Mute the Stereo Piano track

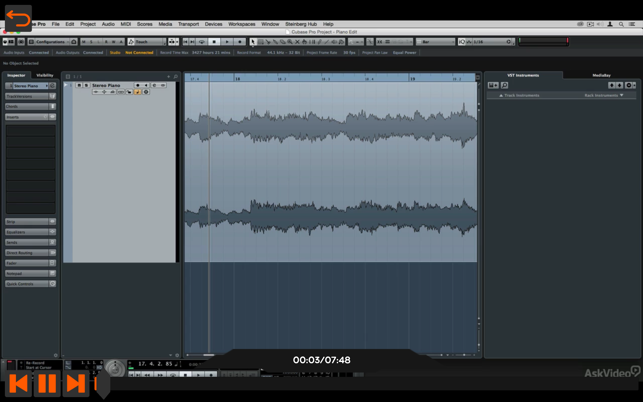(x=79, y=85)
